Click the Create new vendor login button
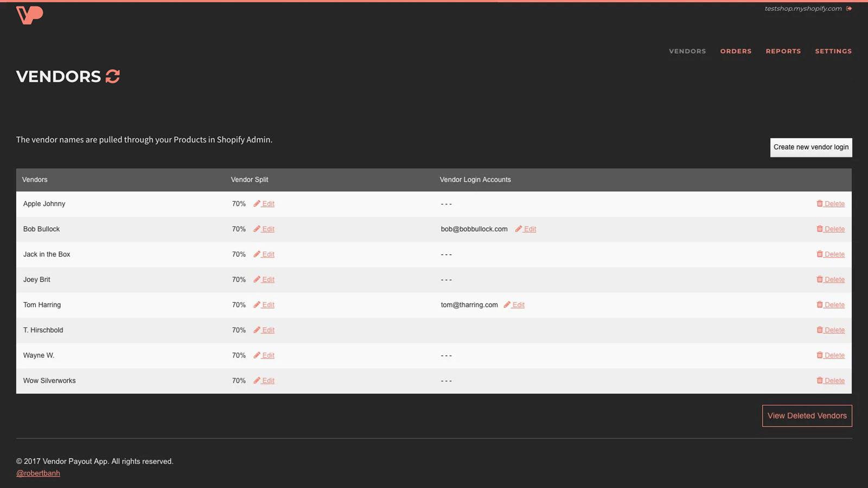Viewport: 868px width, 488px height. [810, 147]
